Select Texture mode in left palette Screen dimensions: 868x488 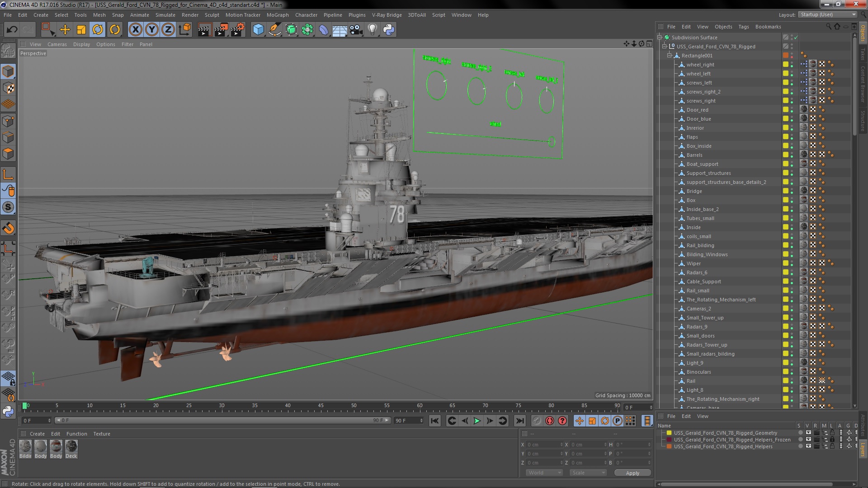(8, 88)
